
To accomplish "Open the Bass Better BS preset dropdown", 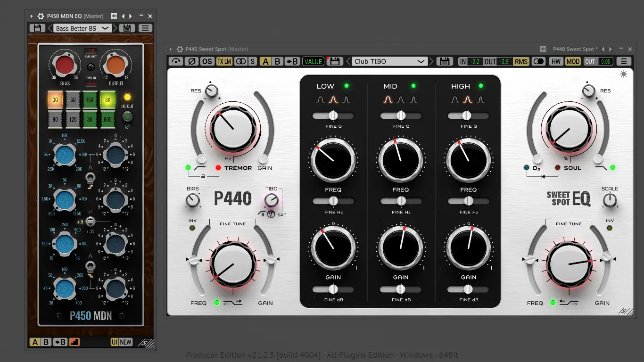I will click(x=83, y=28).
